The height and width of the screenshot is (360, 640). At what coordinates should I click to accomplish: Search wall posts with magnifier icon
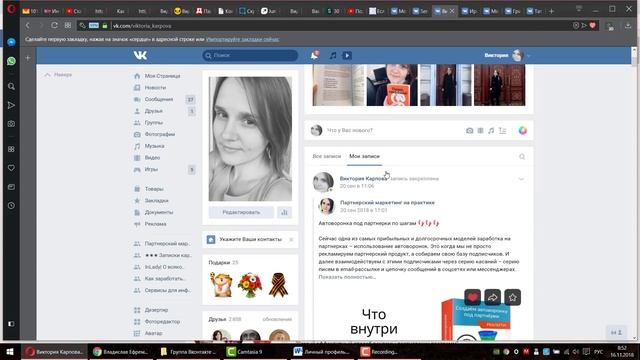522,156
